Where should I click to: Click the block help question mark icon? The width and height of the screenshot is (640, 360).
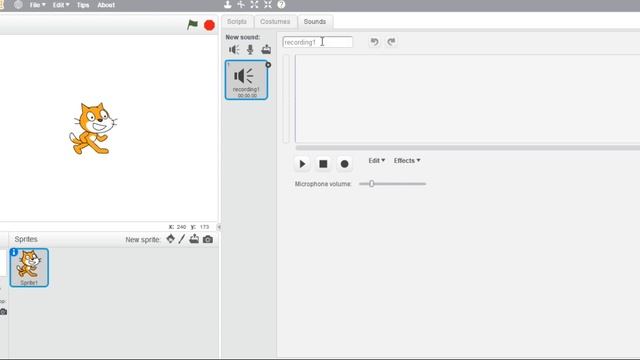pyautogui.click(x=281, y=4)
